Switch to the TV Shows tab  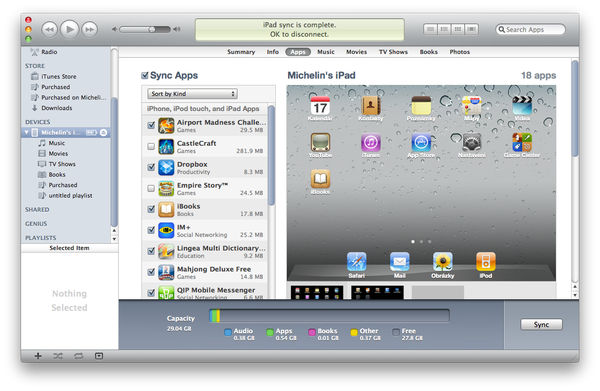pyautogui.click(x=393, y=52)
